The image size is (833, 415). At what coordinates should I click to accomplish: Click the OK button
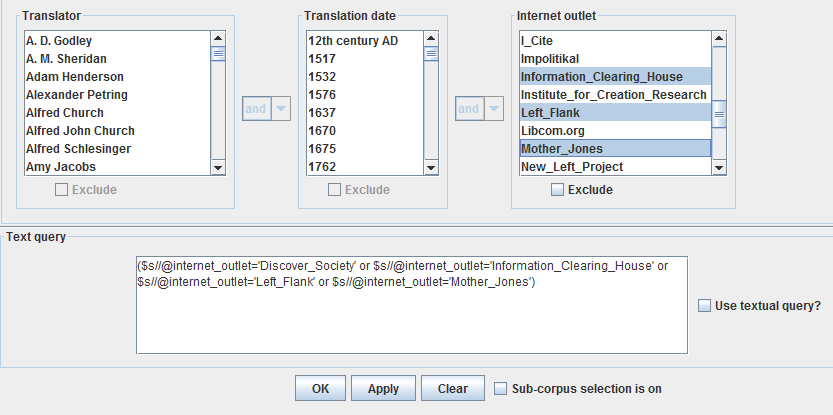(x=320, y=388)
